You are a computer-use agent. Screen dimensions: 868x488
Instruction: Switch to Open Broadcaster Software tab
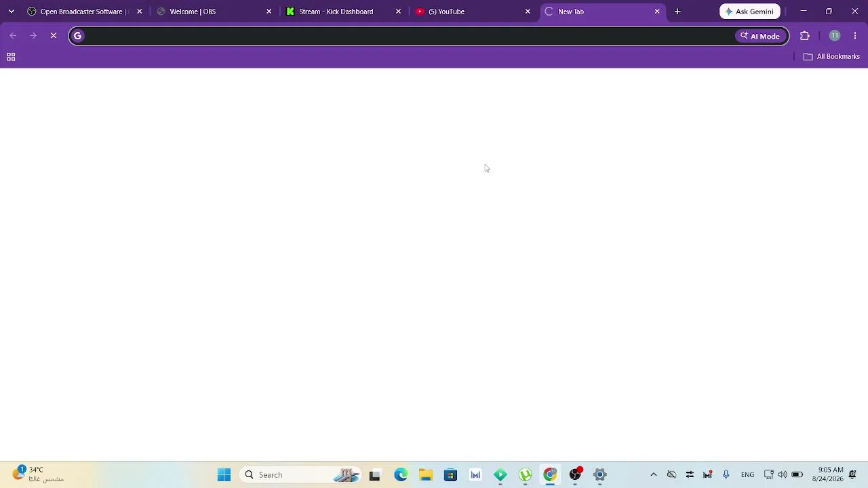click(x=85, y=12)
